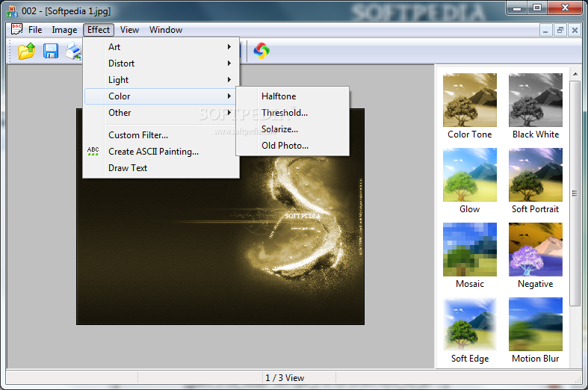This screenshot has height=390, width=588.
Task: Minimize the main application window
Action: (518, 8)
